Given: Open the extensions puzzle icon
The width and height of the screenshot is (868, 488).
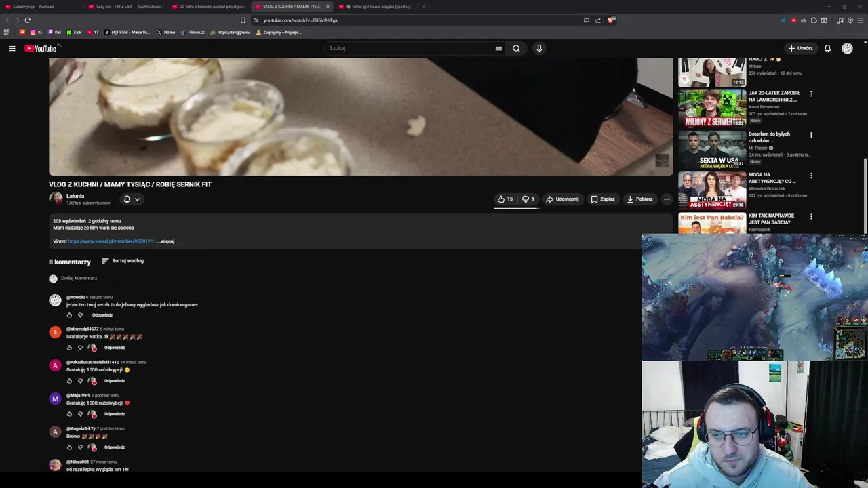Looking at the screenshot, I should [814, 20].
